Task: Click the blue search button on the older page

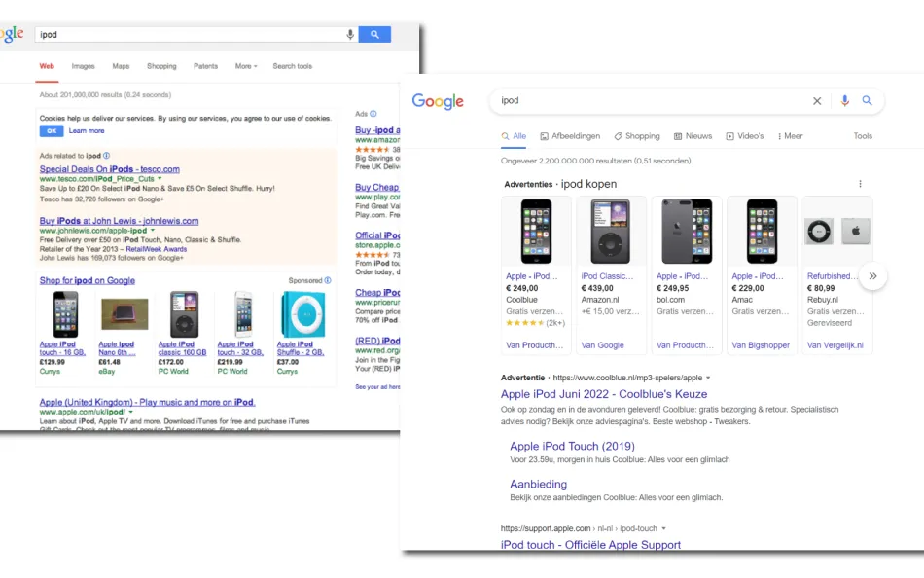Action: point(374,33)
